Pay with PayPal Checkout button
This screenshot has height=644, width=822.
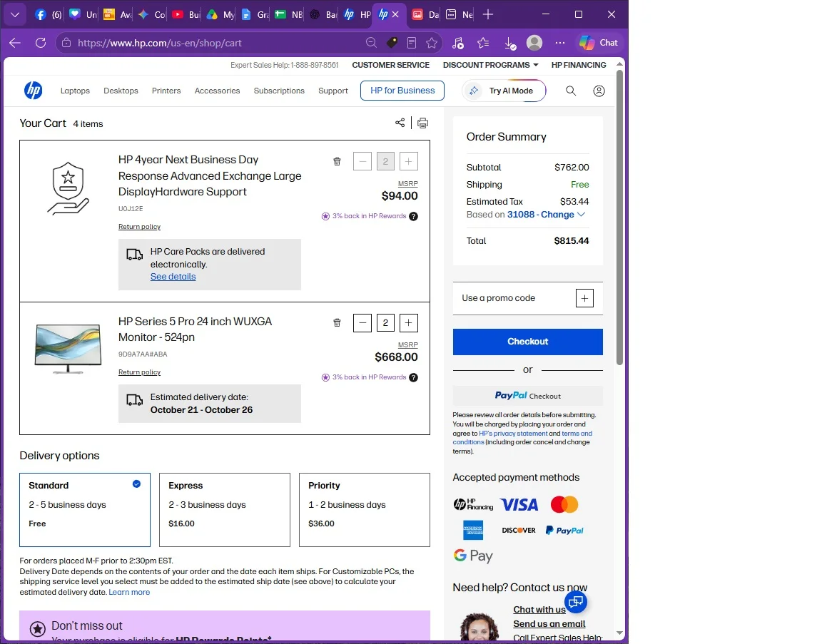point(527,396)
